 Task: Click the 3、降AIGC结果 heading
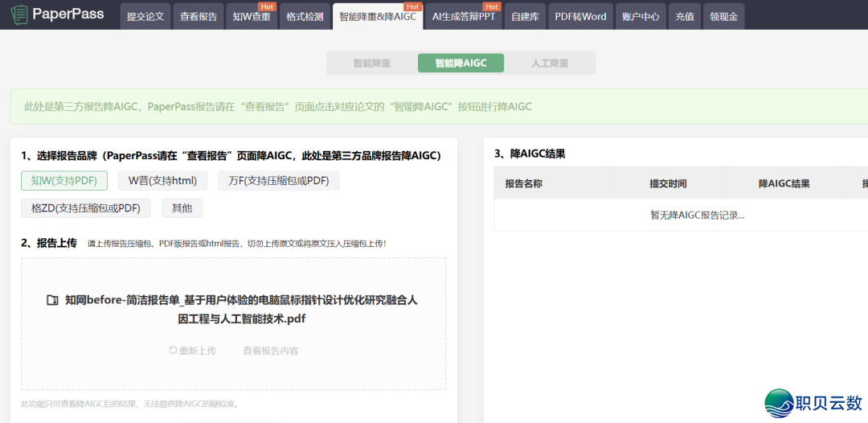coord(530,154)
